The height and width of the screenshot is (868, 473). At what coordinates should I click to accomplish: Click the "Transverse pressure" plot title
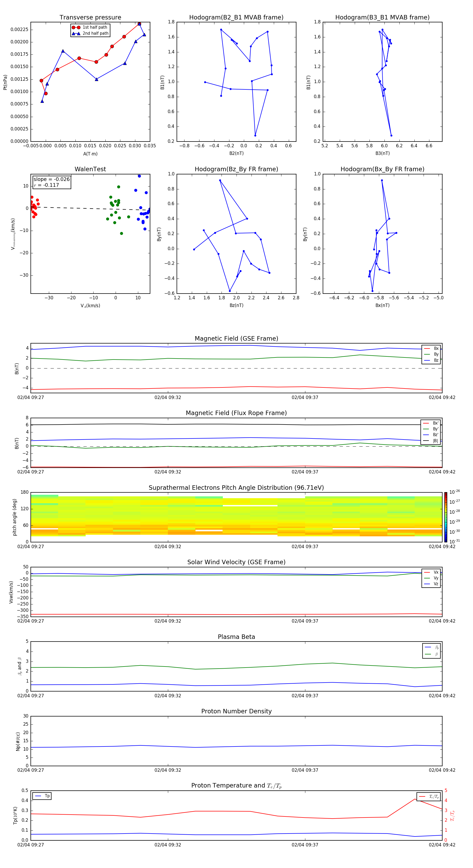90,18
